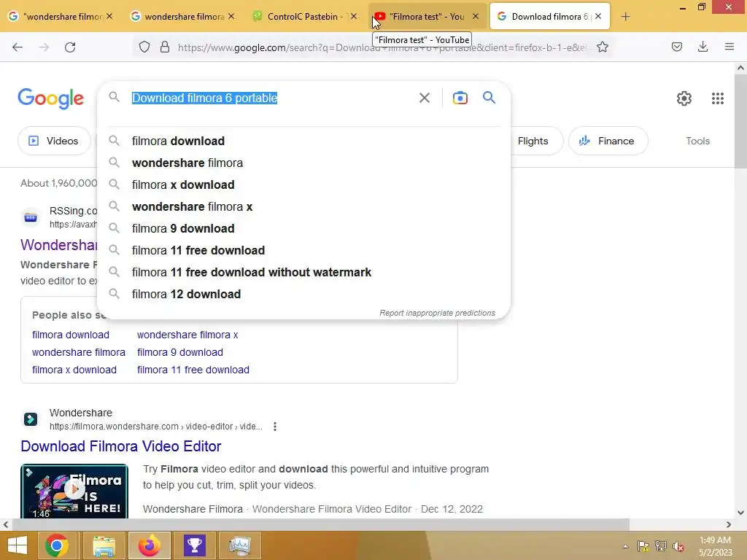This screenshot has height=560, width=747.
Task: Click the Firefox taskbar icon
Action: [149, 545]
